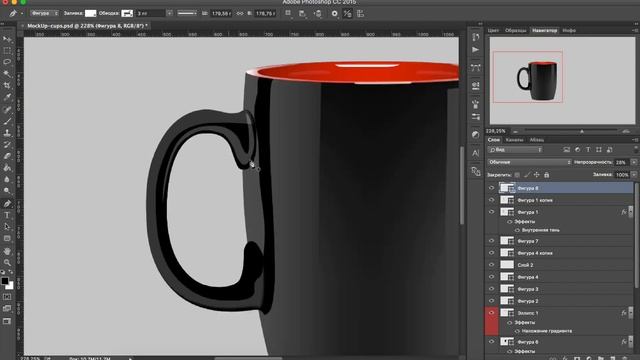Link shape width and height

[240, 13]
